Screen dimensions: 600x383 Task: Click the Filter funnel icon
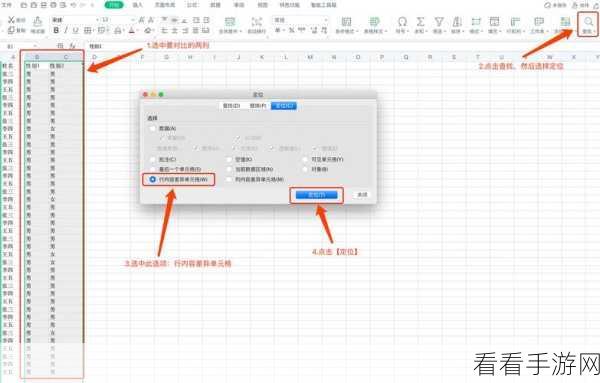click(439, 21)
